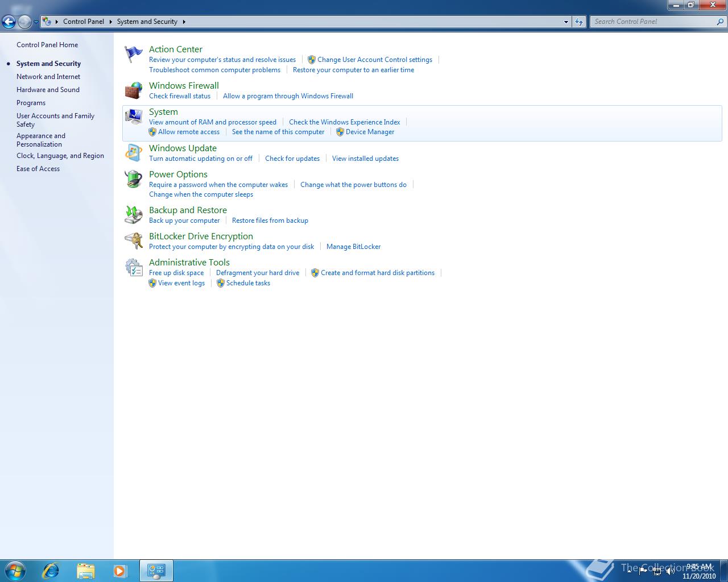The width and height of the screenshot is (728, 582).
Task: Change when the computer sleeps
Action: [x=201, y=194]
